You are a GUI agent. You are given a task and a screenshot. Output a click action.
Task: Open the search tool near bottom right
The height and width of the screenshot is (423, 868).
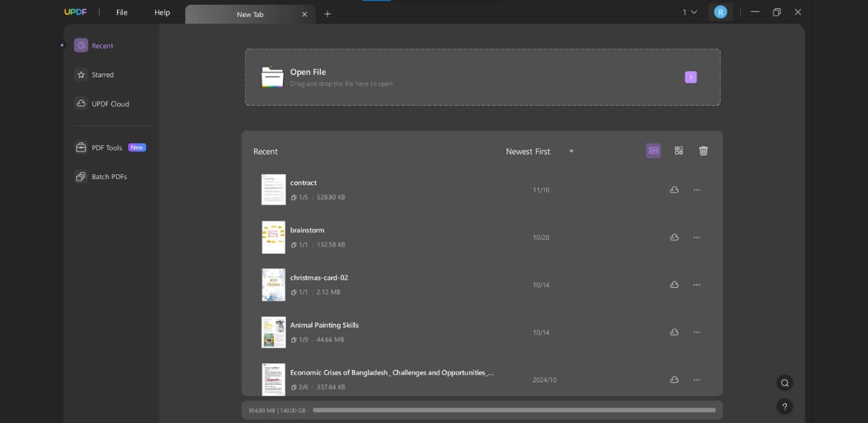785,382
